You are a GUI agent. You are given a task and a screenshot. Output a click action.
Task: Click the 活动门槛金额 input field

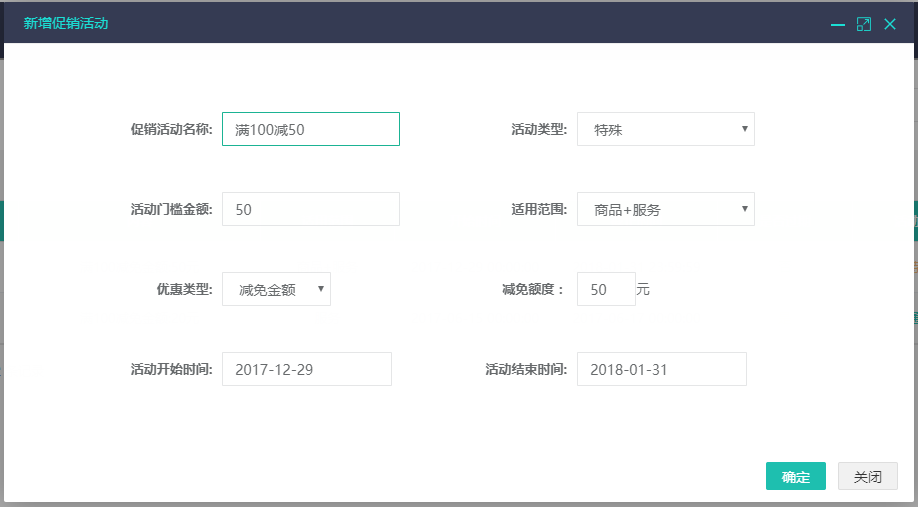(x=311, y=209)
